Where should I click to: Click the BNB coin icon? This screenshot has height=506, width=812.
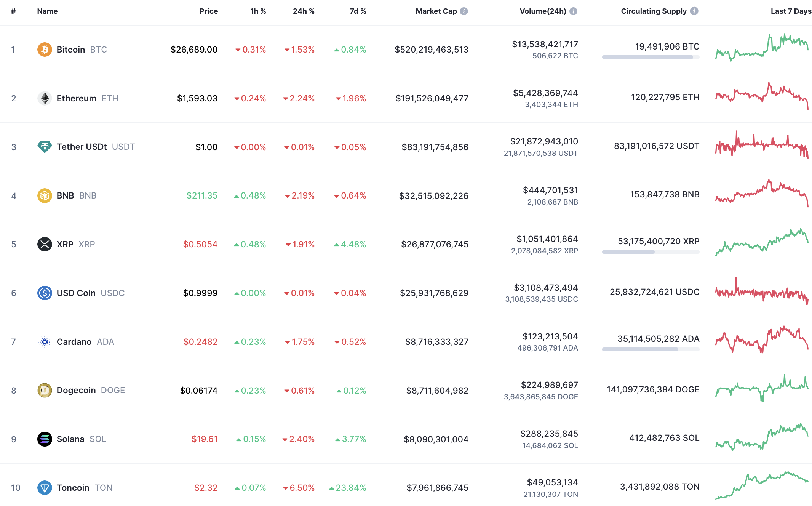[45, 195]
